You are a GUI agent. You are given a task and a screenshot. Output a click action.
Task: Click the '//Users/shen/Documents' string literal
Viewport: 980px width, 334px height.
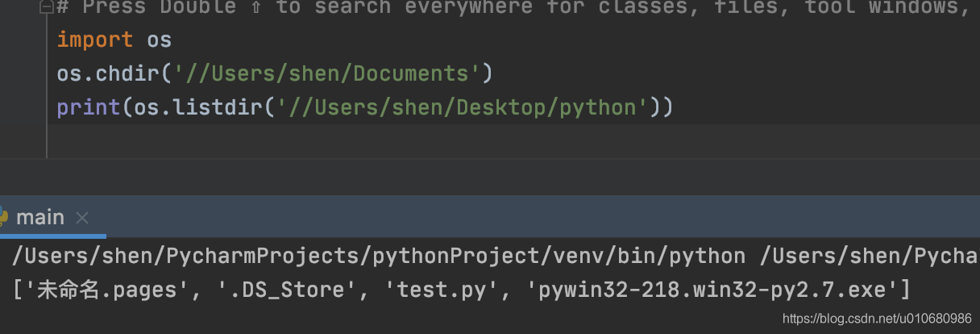[326, 73]
